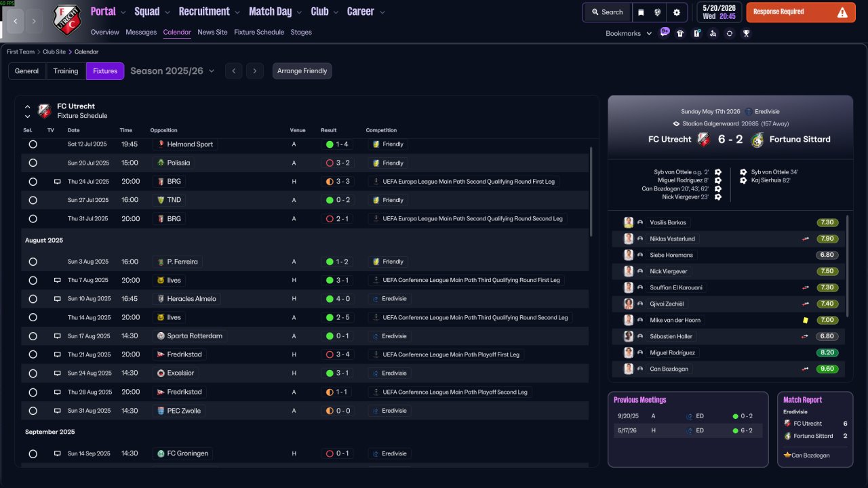Click the FC Utrecht crest beside the 6 - 2 score
Viewport: 868px width, 488px height.
pos(703,140)
